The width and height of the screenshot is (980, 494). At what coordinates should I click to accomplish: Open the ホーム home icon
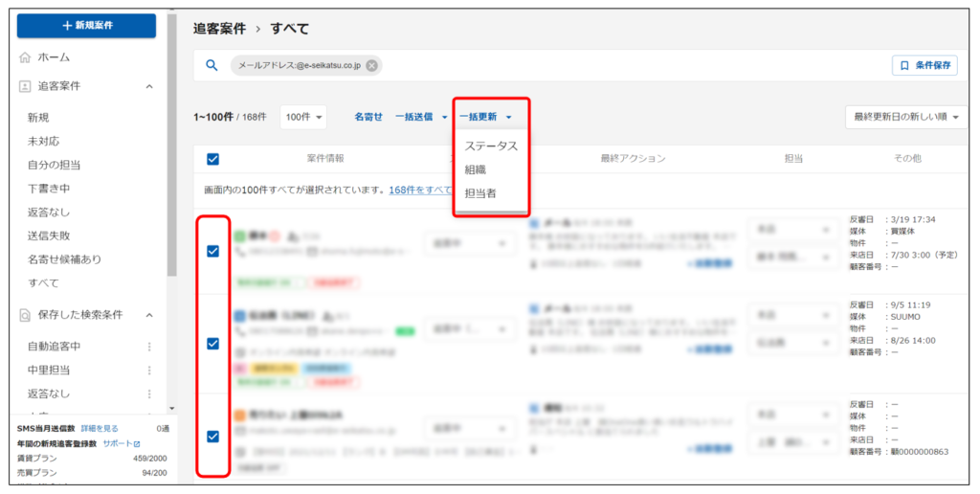[x=25, y=57]
